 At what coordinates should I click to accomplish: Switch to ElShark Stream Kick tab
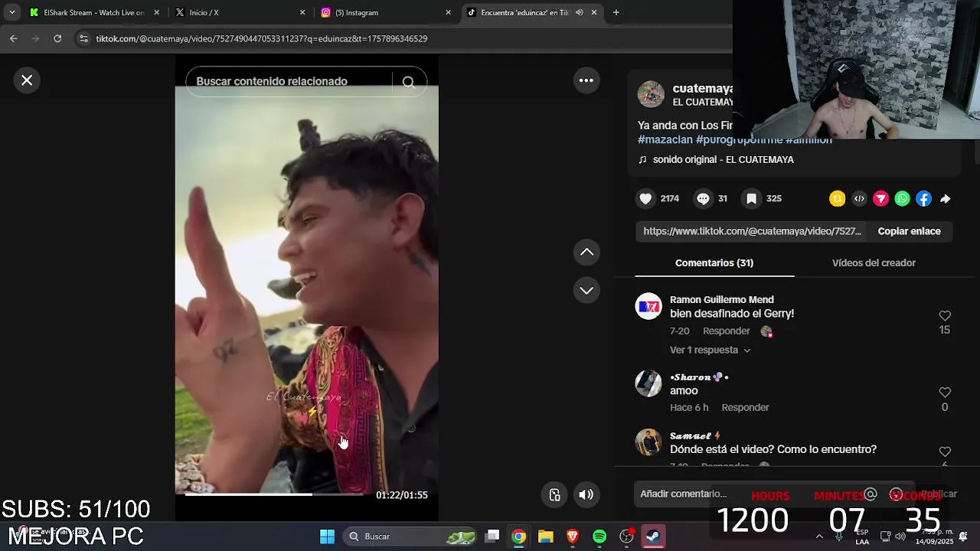pos(93,12)
